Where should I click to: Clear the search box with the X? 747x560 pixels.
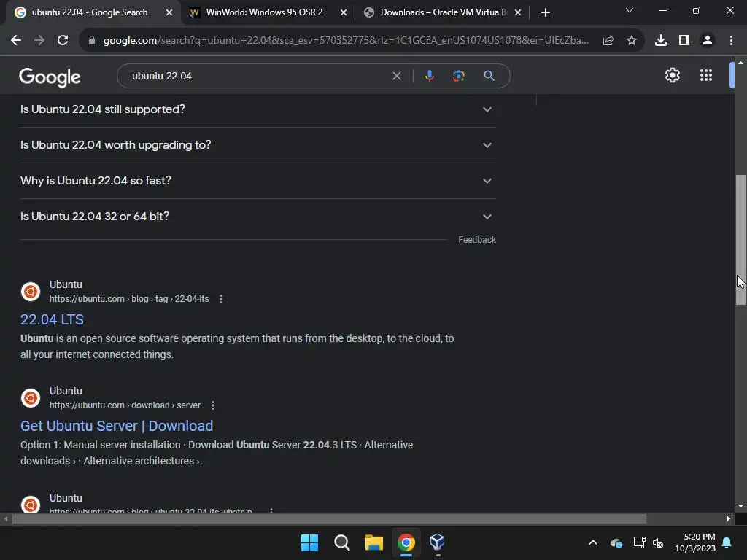396,76
